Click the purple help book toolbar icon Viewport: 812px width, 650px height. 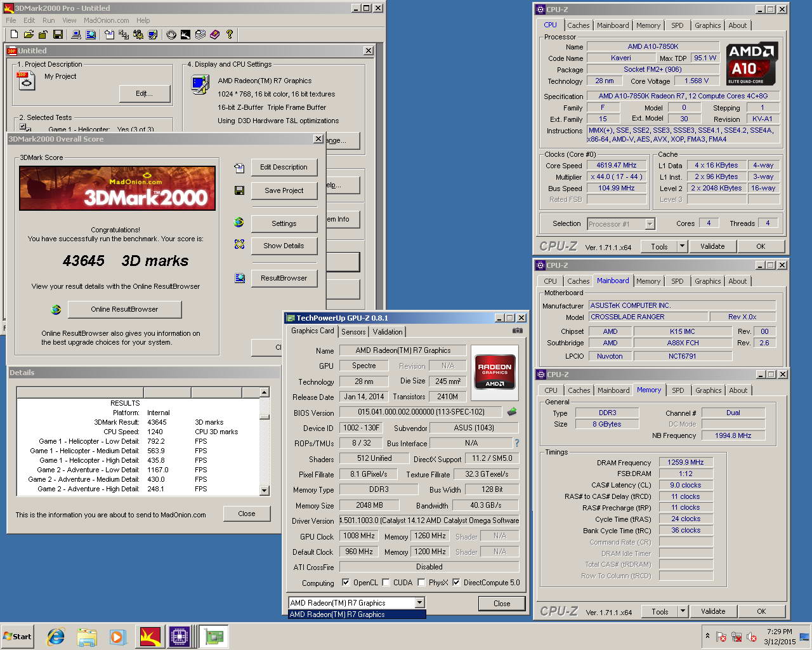tap(215, 34)
